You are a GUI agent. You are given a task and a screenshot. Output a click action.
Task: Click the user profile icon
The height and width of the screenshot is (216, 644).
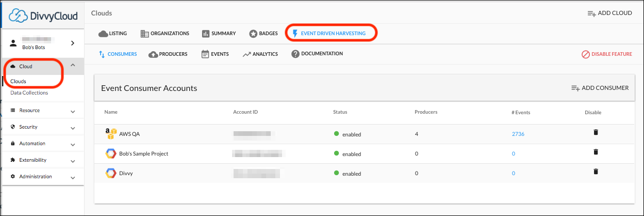pos(13,42)
